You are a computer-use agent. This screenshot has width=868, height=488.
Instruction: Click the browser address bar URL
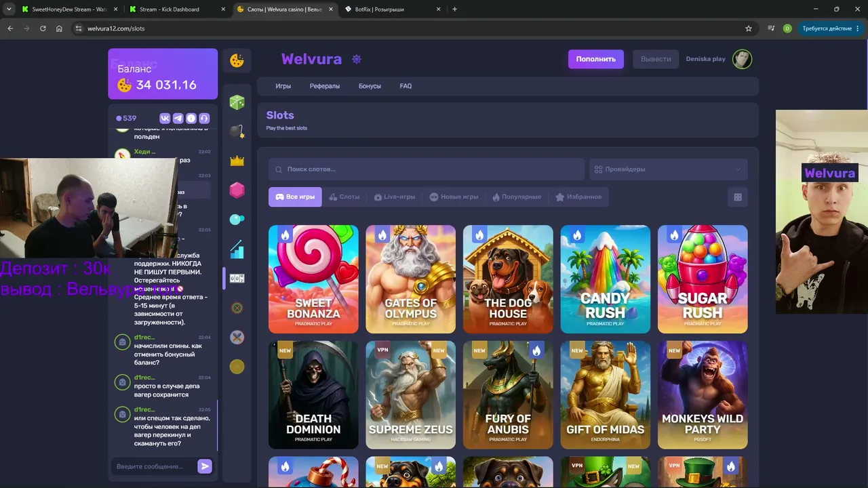pyautogui.click(x=116, y=28)
